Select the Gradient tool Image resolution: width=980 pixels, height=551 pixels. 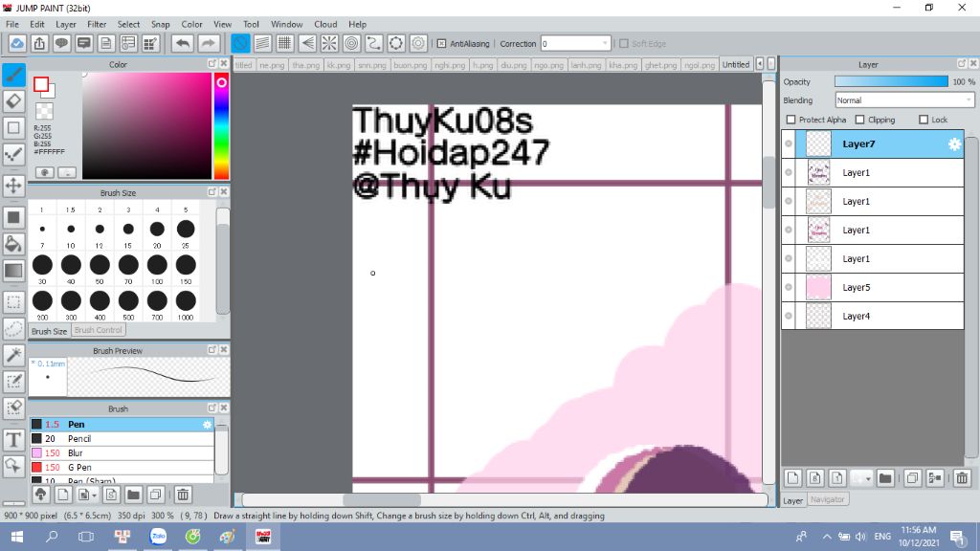pos(13,271)
